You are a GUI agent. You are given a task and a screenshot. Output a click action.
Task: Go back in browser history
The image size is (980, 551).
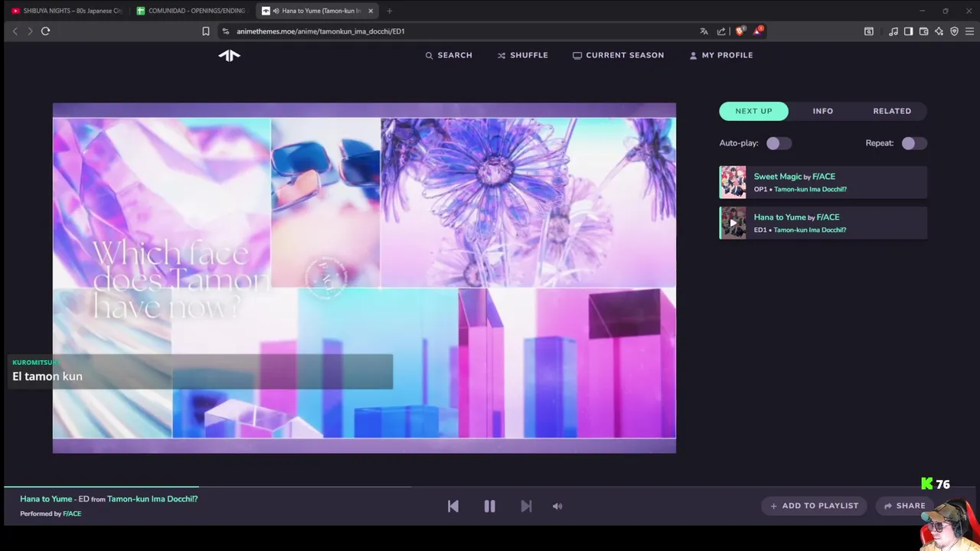(15, 31)
